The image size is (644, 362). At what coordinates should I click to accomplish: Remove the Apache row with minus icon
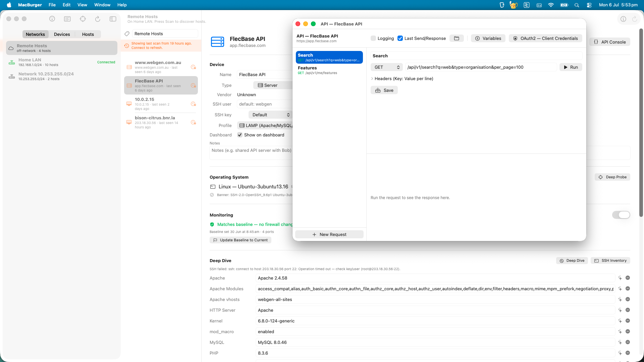[x=628, y=278]
